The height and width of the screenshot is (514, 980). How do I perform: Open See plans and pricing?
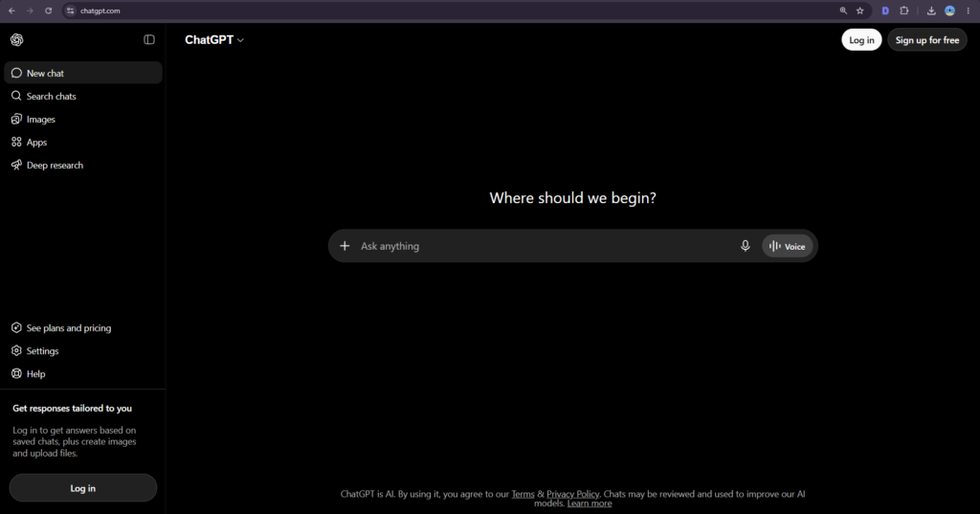[83, 327]
